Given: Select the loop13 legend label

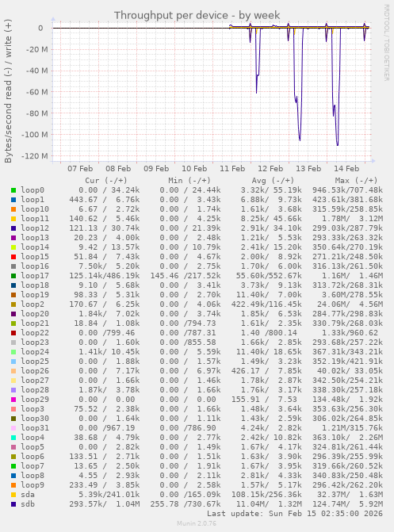Looking at the screenshot, I should pyautogui.click(x=35, y=238).
